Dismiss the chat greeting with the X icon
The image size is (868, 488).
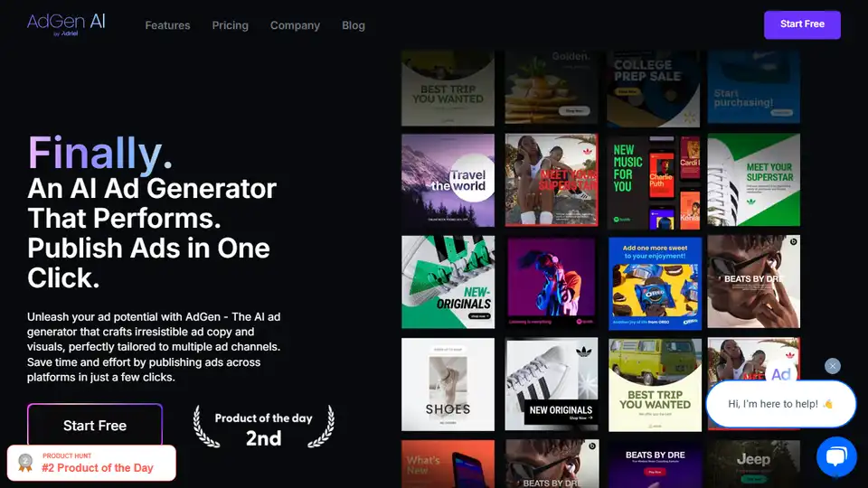tap(833, 366)
